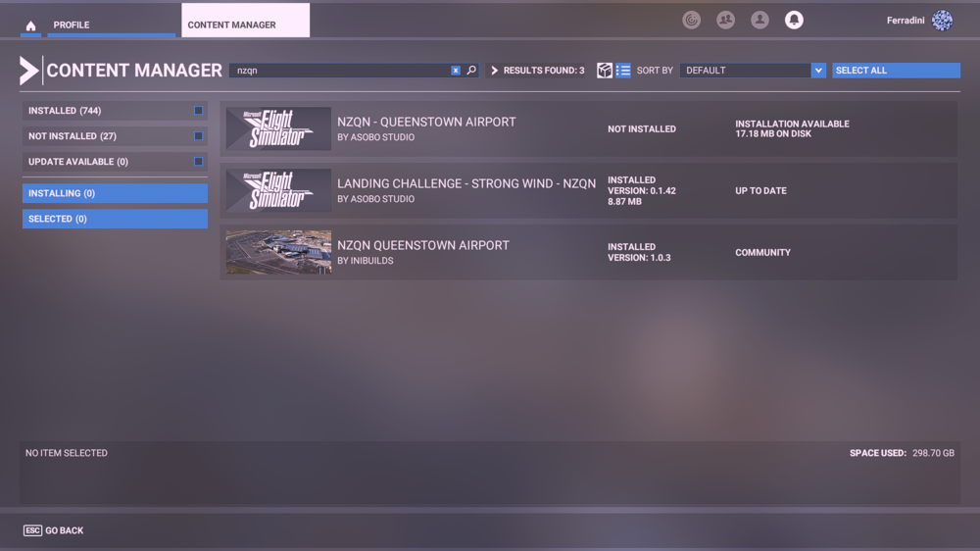Open the friends group icon
The width and height of the screenshot is (980, 551).
(725, 20)
